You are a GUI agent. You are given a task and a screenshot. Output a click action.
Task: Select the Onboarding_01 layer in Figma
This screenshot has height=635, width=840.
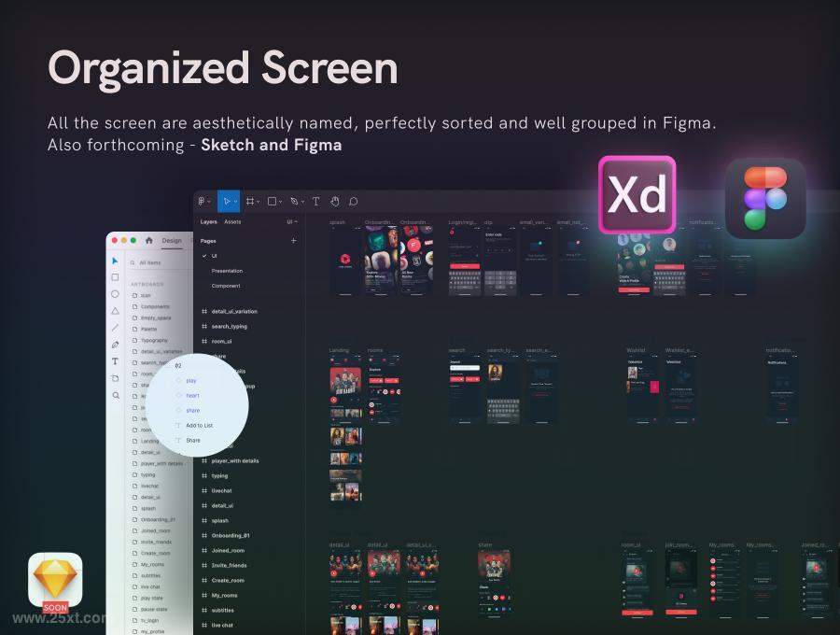231,536
